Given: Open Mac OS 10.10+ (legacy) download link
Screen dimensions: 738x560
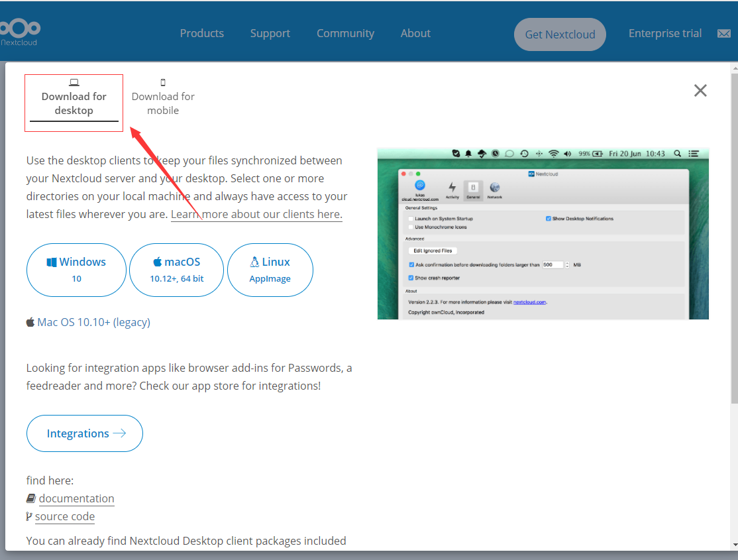Looking at the screenshot, I should 93,322.
